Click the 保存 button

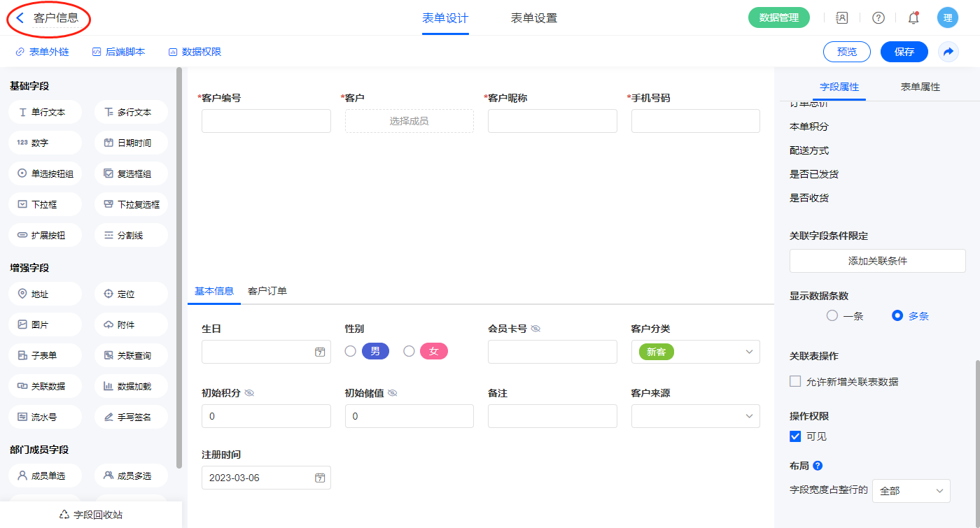pos(904,52)
